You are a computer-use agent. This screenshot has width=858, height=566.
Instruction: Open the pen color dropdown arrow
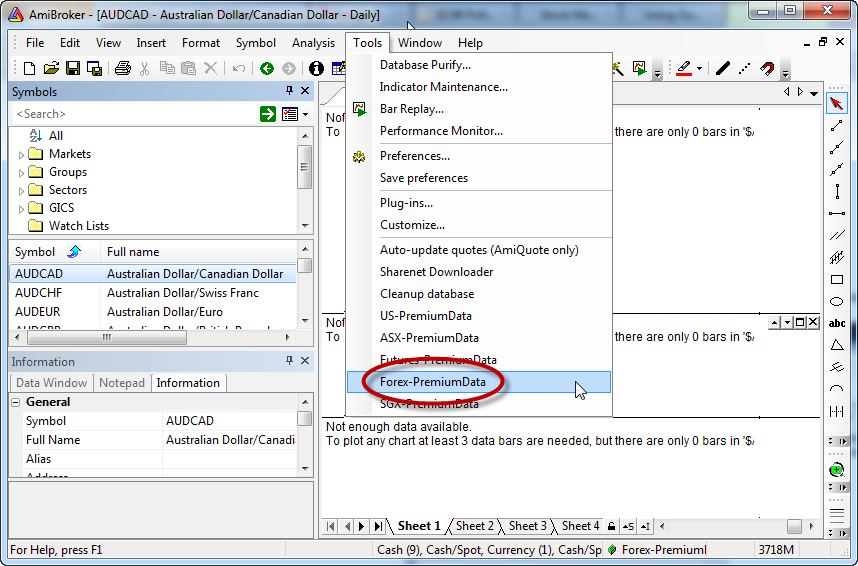coord(699,68)
